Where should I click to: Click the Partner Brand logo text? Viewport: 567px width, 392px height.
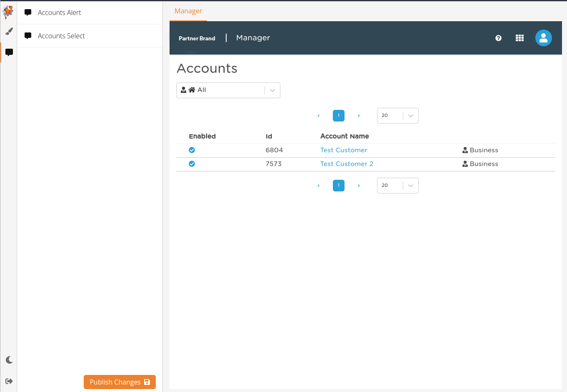(x=197, y=38)
